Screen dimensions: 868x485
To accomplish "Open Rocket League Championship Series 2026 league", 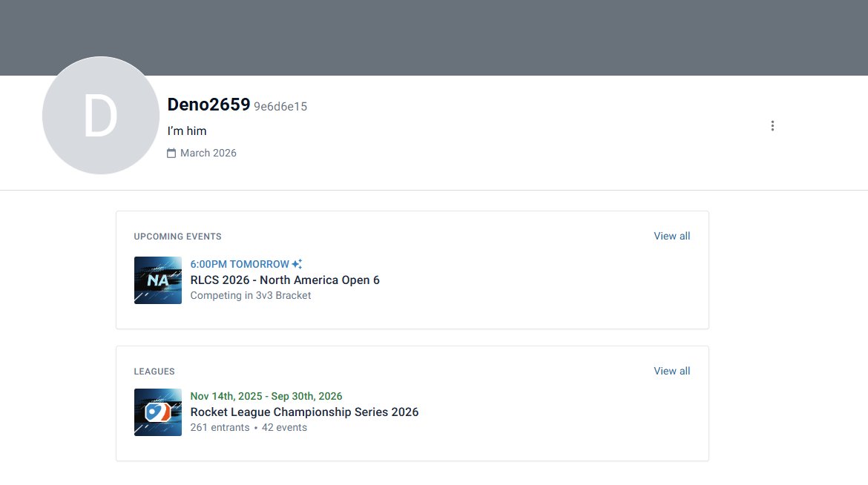I will pos(304,412).
